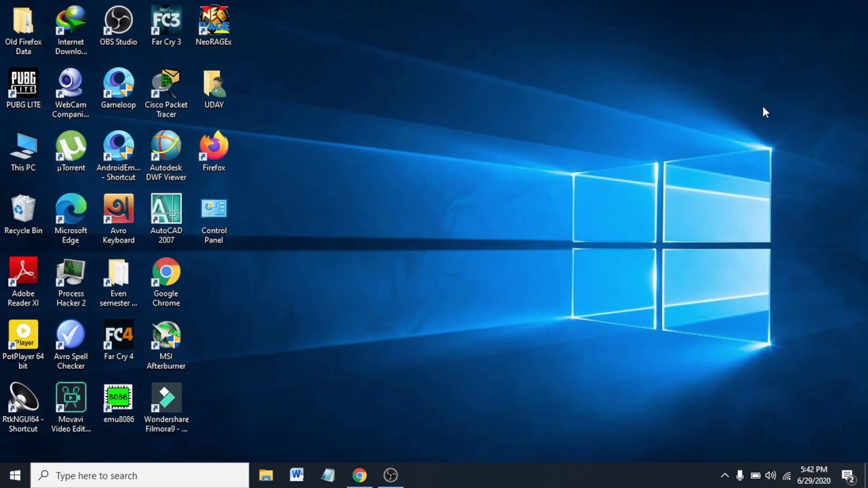Open the Action Center notifications icon

tap(848, 476)
